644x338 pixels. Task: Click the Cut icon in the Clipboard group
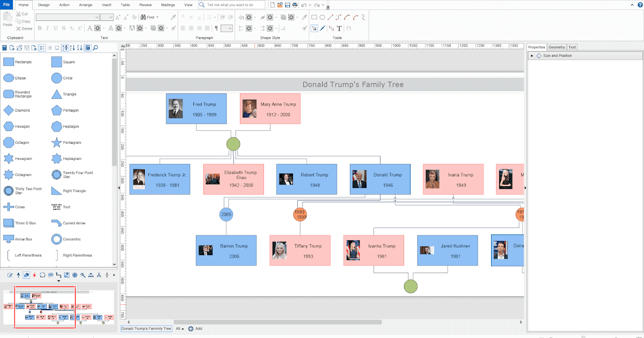point(19,13)
